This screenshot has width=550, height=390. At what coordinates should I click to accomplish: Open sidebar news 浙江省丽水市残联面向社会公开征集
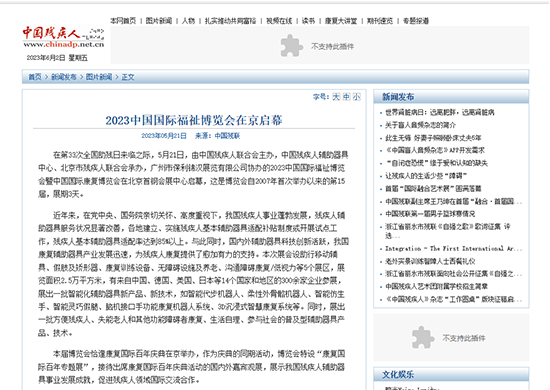click(453, 274)
